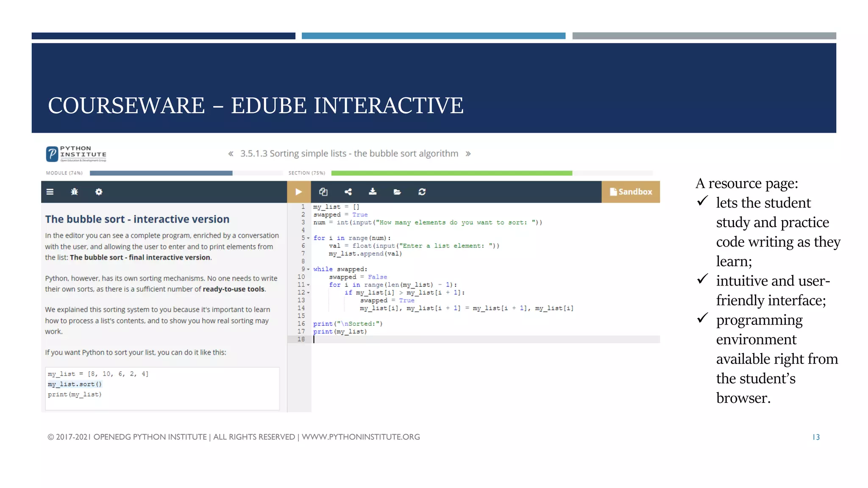Run the code with play button

pos(299,192)
